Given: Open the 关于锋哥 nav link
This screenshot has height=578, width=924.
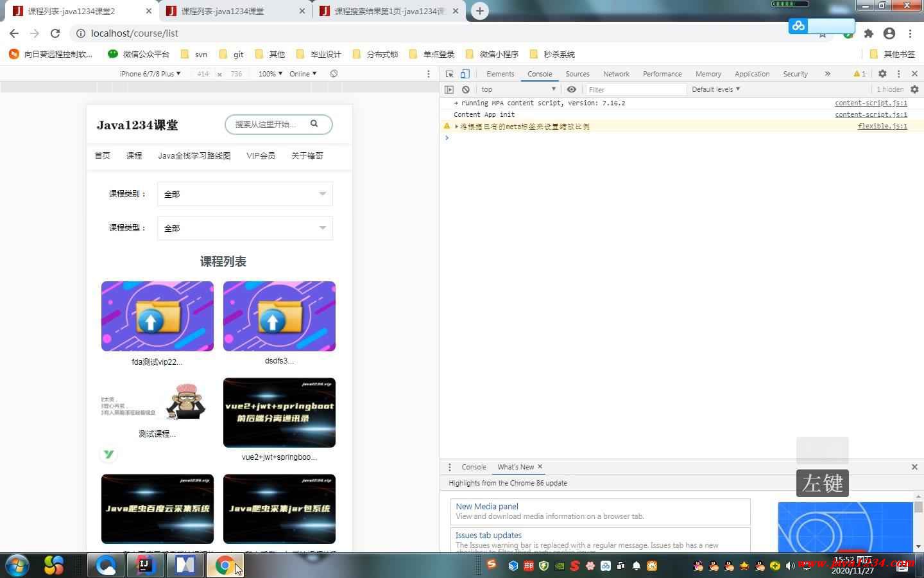Looking at the screenshot, I should [307, 155].
